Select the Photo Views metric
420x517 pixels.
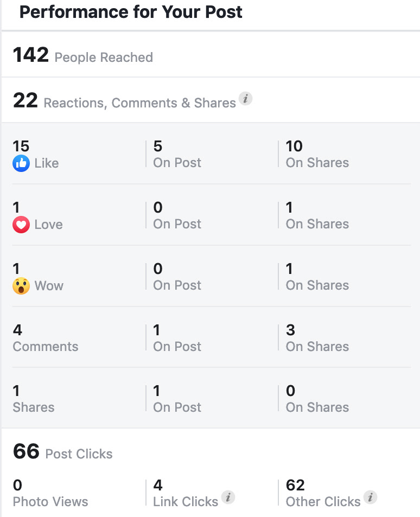50,494
